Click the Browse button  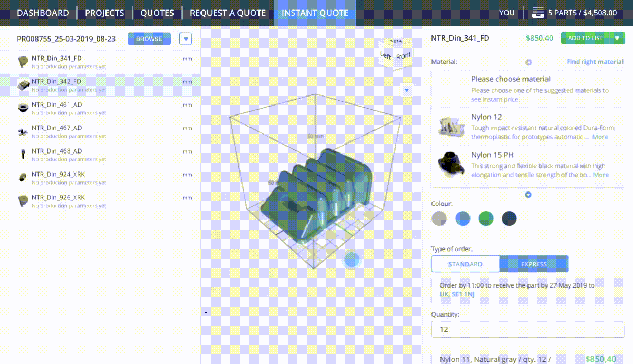coord(149,39)
